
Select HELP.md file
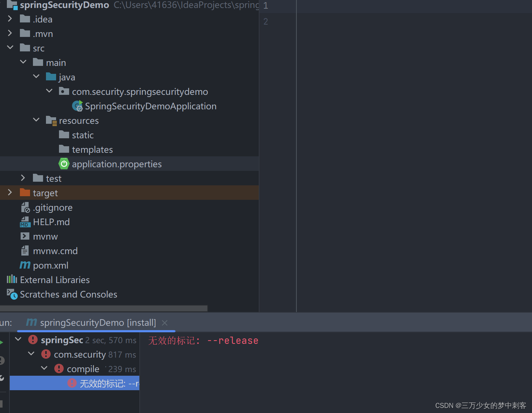pyautogui.click(x=51, y=222)
